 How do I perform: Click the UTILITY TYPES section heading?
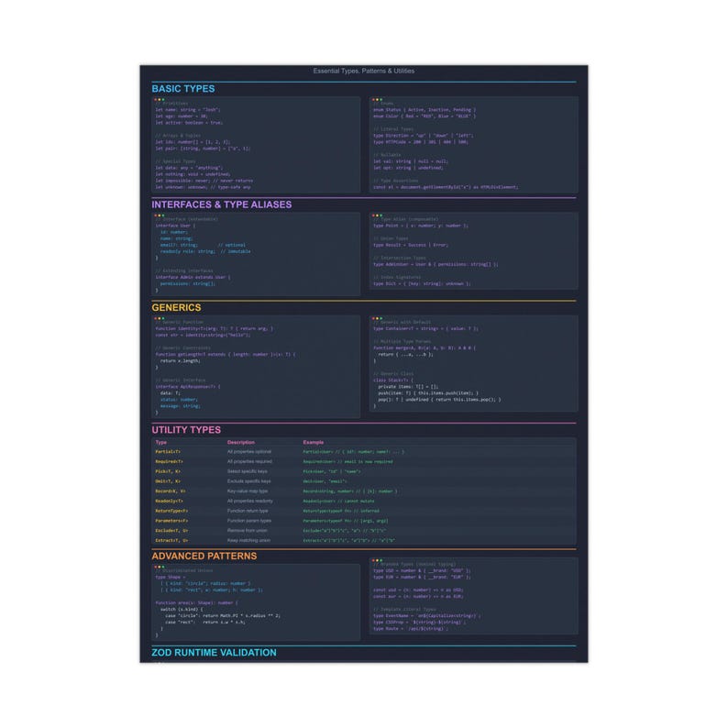tap(186, 430)
